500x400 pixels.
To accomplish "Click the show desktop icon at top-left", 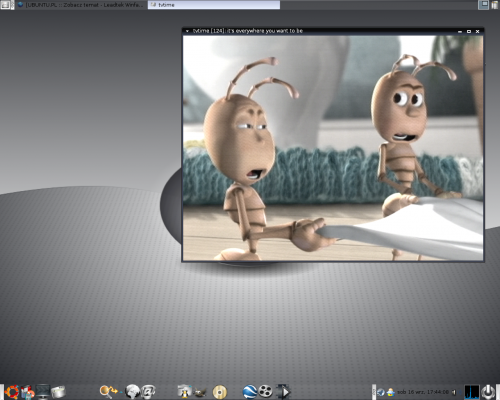I will (6, 5).
